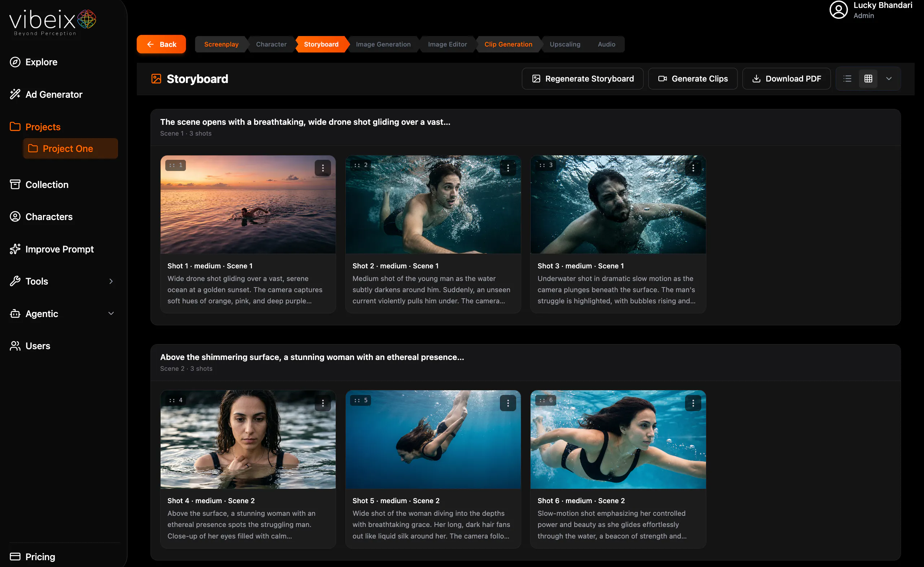Click the 'Scene 1 · 3 shots' label
The width and height of the screenshot is (924, 567).
pos(186,133)
